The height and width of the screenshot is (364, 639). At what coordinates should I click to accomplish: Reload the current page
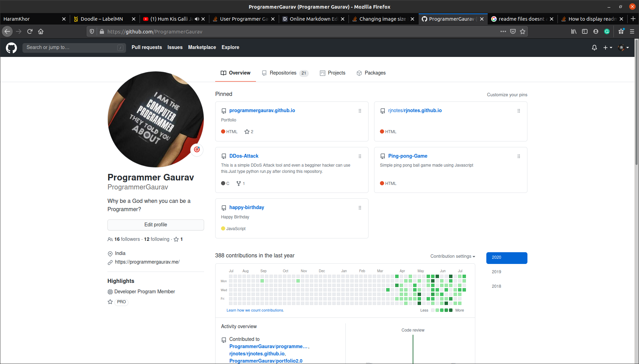(x=30, y=31)
